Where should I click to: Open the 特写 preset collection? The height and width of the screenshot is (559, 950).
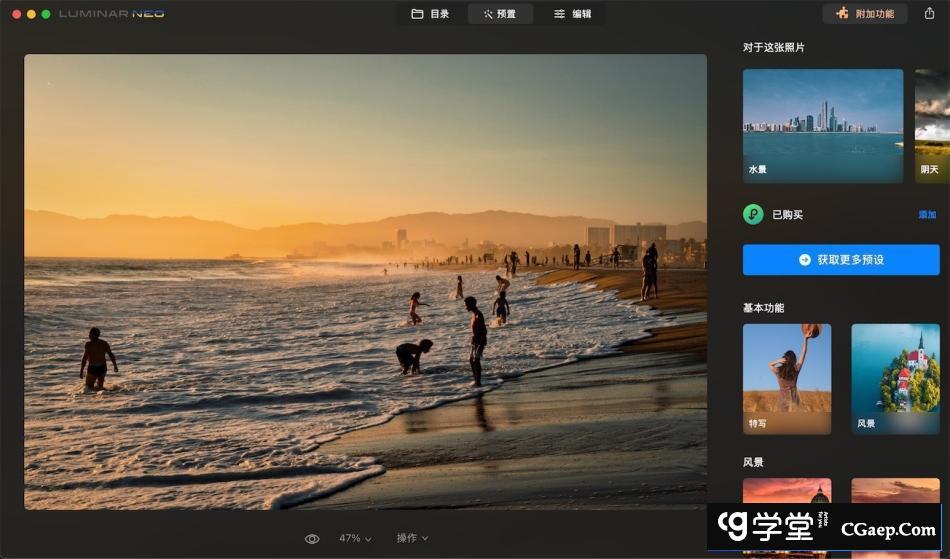tap(786, 378)
